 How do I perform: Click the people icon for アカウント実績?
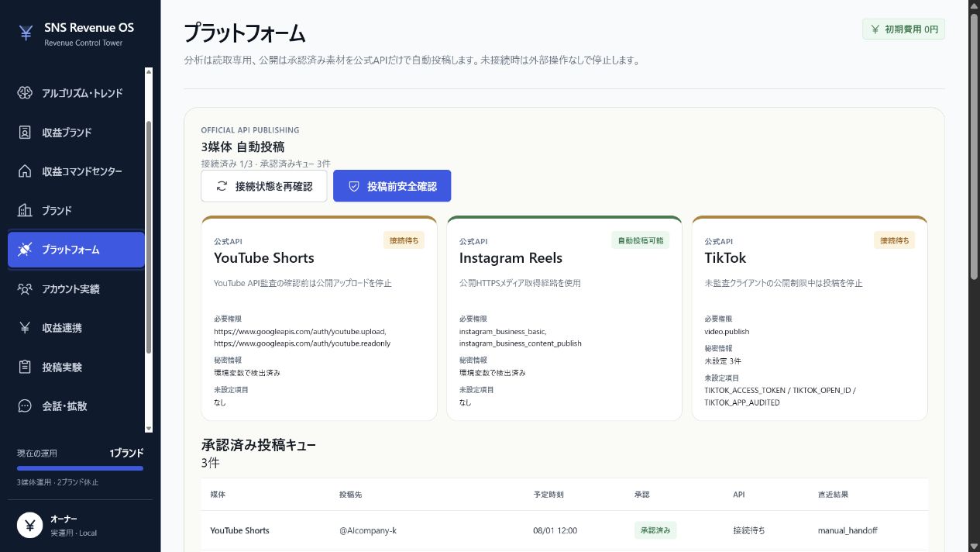25,288
